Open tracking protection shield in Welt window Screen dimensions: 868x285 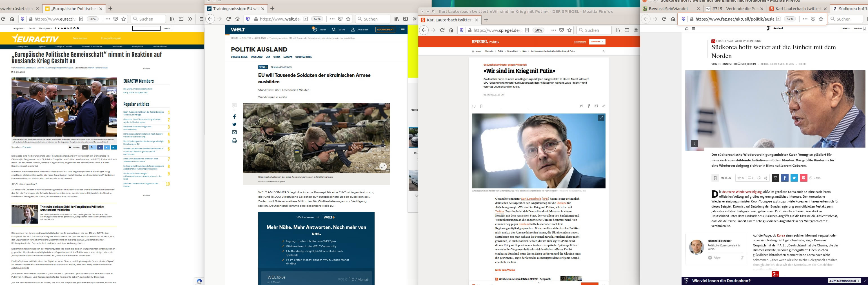coord(248,19)
